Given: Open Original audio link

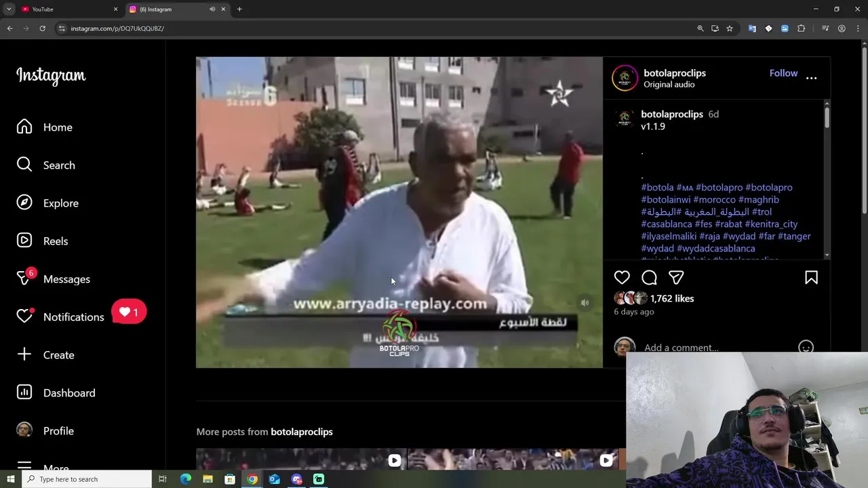Looking at the screenshot, I should (669, 85).
